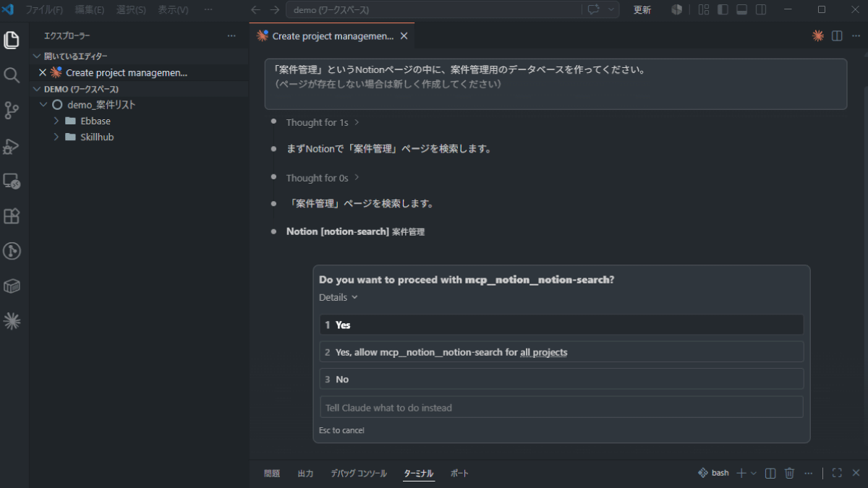Select Create project management editor tab
Viewport: 868px width, 488px height.
[x=333, y=35]
